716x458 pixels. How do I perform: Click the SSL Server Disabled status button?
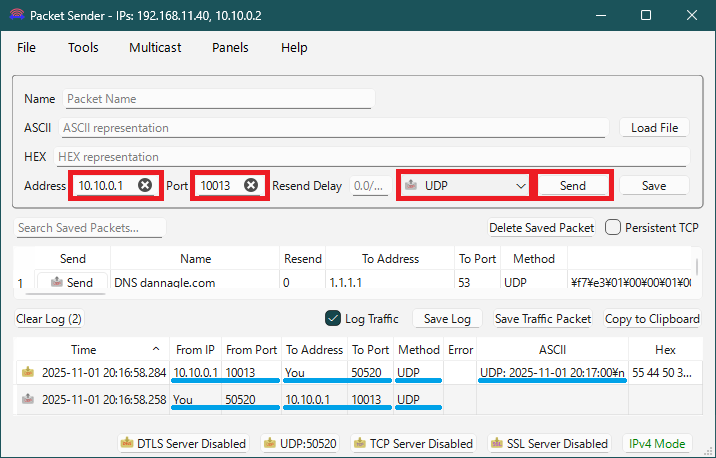tap(549, 443)
